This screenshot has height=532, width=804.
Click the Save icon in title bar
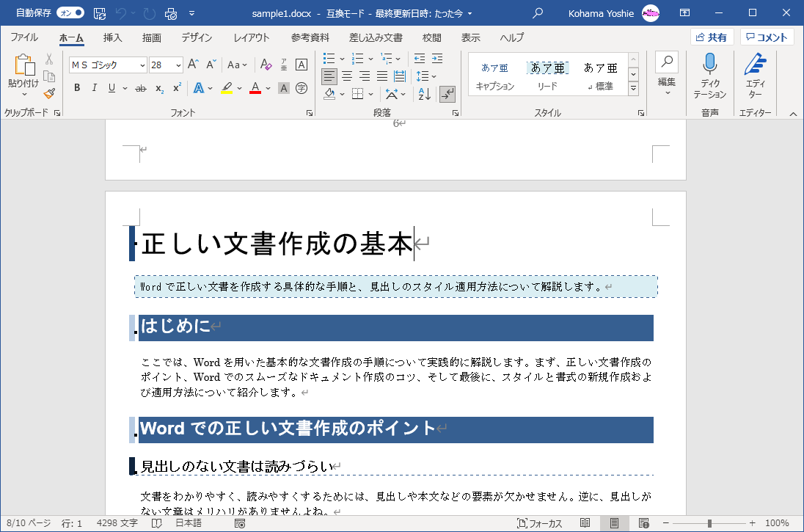pyautogui.click(x=100, y=13)
